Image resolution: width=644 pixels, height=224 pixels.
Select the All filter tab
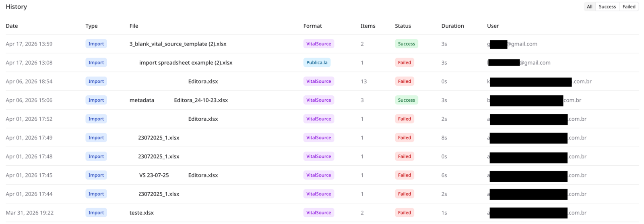pos(589,6)
